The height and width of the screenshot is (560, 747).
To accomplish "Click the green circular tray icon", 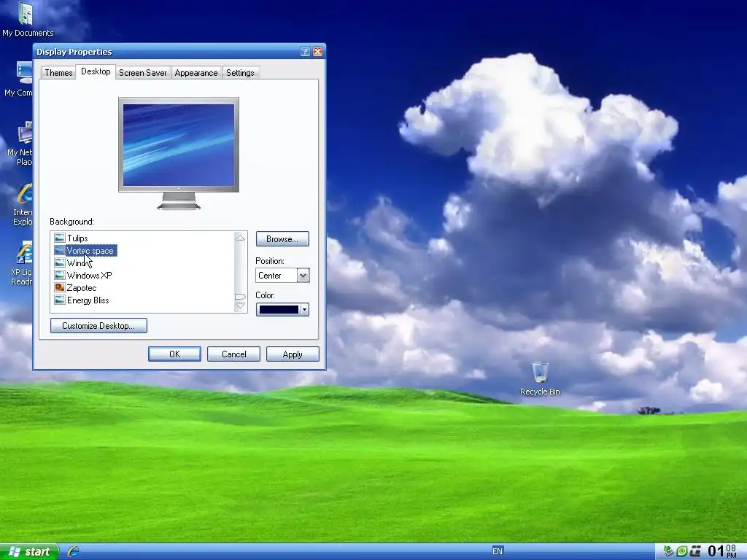I will [x=682, y=551].
